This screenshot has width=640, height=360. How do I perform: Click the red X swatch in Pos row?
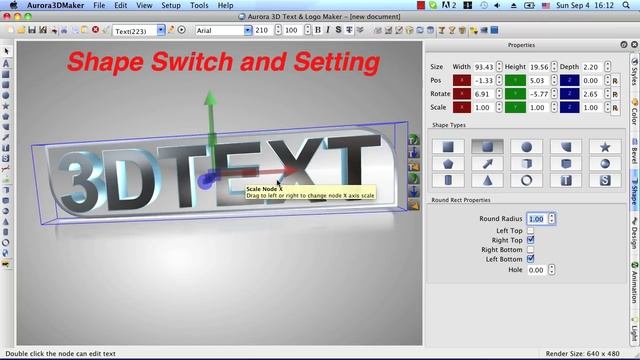[462, 80]
